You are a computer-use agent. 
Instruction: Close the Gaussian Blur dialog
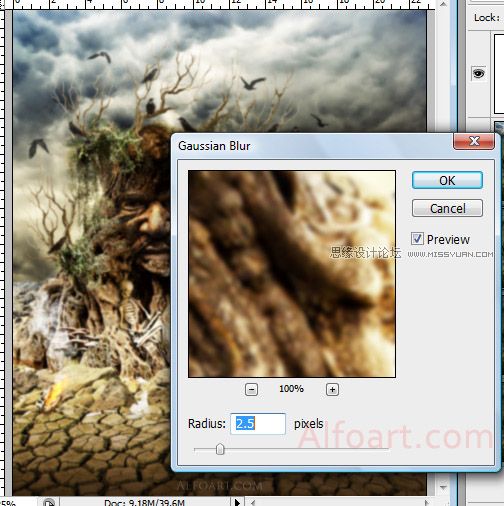pyautogui.click(x=474, y=141)
